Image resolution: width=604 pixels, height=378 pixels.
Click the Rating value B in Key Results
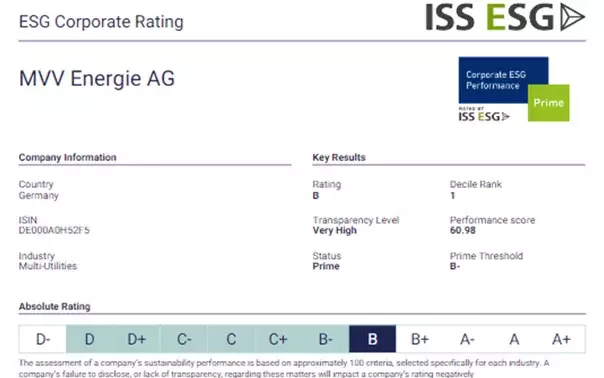pyautogui.click(x=316, y=196)
